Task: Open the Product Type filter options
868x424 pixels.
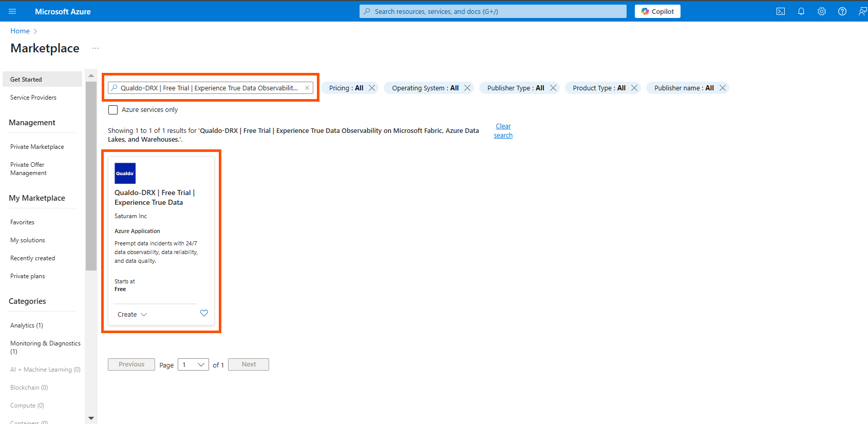Action: (599, 88)
